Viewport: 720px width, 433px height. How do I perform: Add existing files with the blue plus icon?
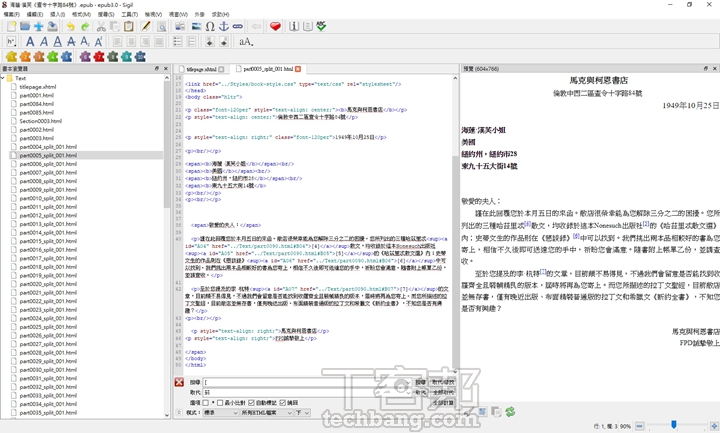pos(39,27)
